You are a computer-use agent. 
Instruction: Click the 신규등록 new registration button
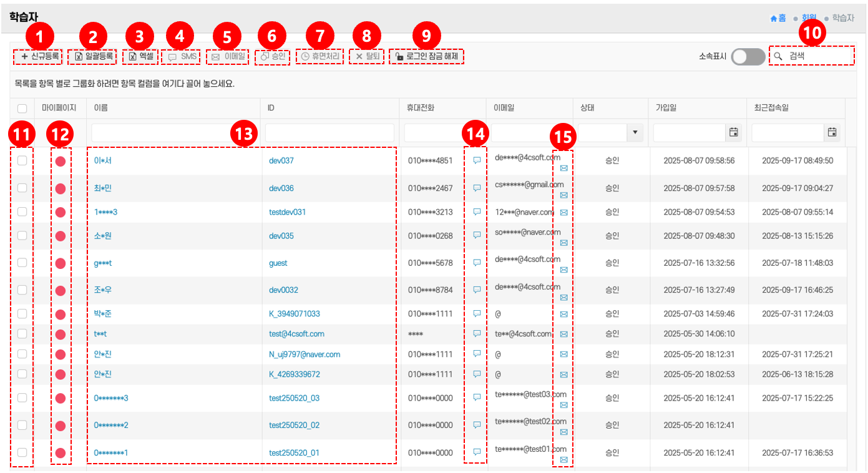click(39, 56)
